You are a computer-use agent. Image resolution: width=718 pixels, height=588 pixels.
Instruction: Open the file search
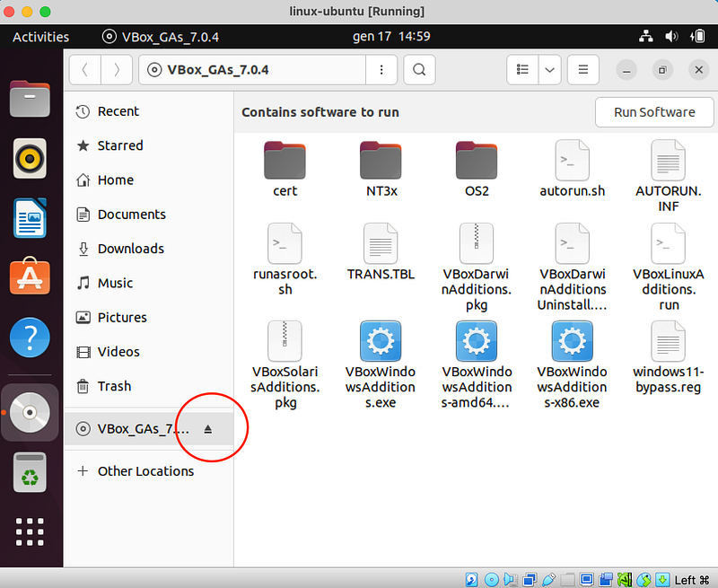click(419, 70)
